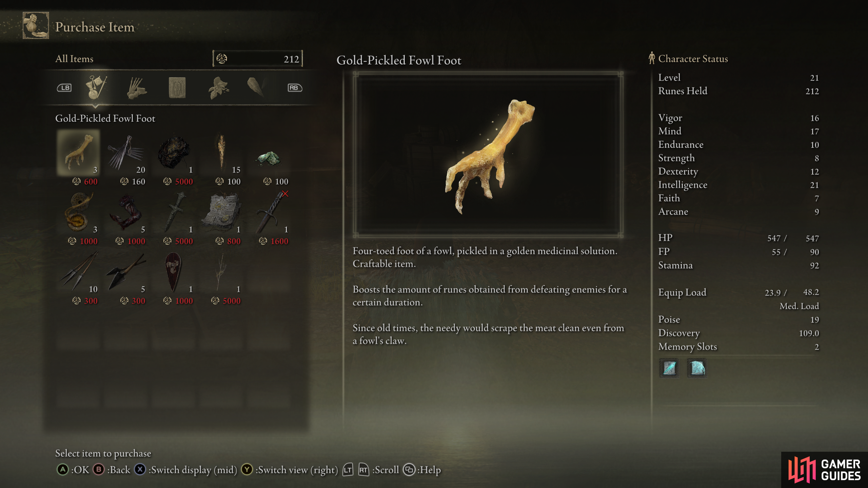Select the arrows bundle of 10
This screenshot has height=488, width=868.
click(x=78, y=272)
